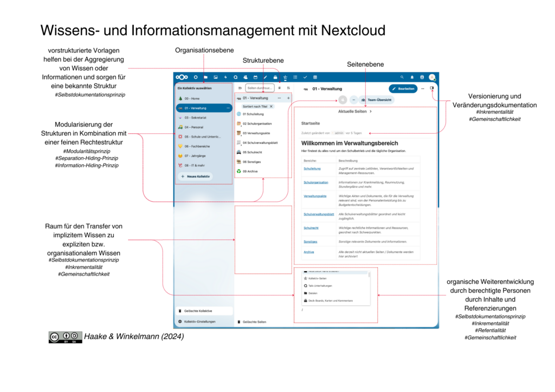Image resolution: width=555 pixels, height=392 pixels.
Task: Open Kollektiv-Einstellungen at the sidebar bottom
Action: (x=204, y=322)
